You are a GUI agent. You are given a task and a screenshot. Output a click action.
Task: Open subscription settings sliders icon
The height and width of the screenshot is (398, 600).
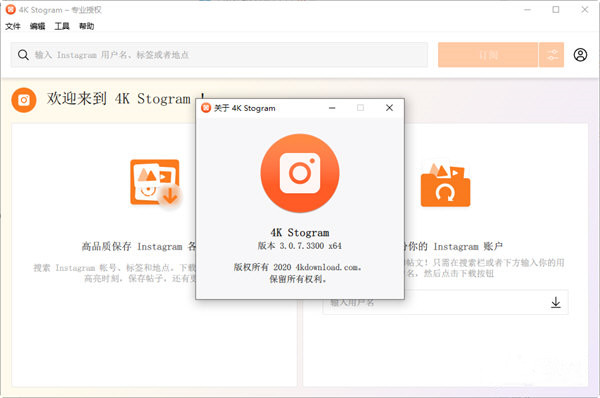(x=551, y=55)
